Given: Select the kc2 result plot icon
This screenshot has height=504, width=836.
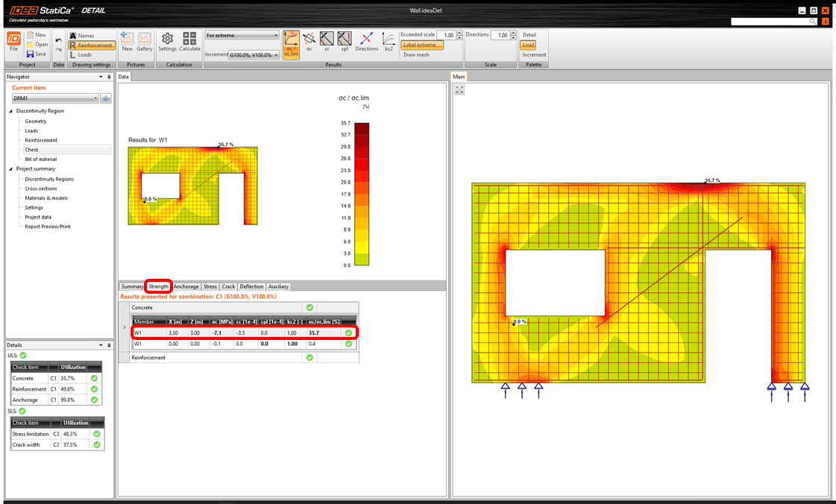Looking at the screenshot, I should (x=389, y=41).
